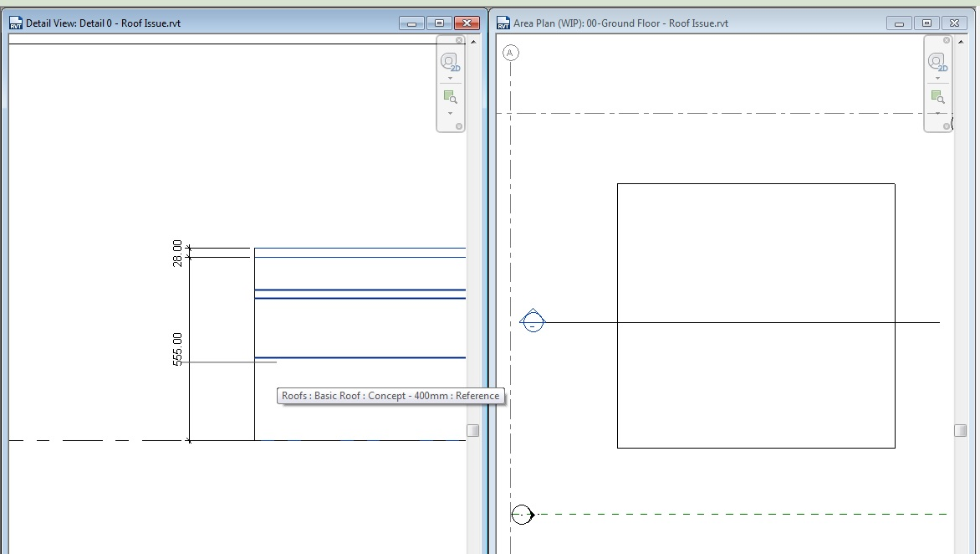980x554 pixels.
Task: Open the 2D SteeringWheel in Detail View
Action: 449,60
